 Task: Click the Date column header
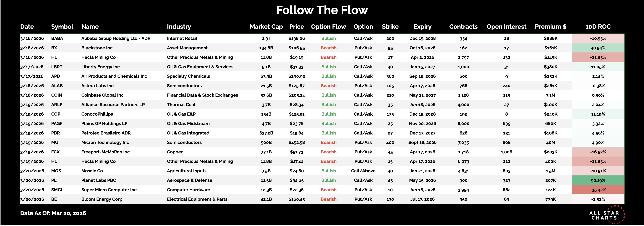tap(27, 27)
